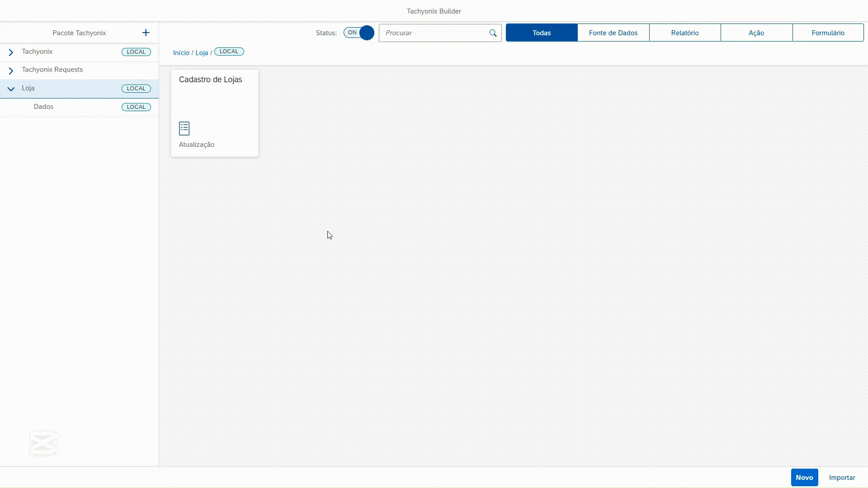Select the Formulário filter tab
This screenshot has height=488, width=868.
(827, 33)
